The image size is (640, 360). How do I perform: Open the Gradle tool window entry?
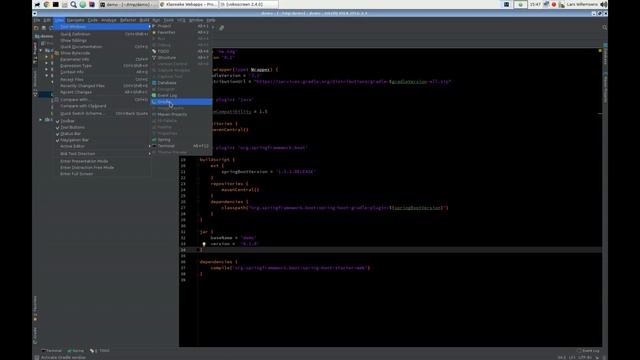(182, 102)
